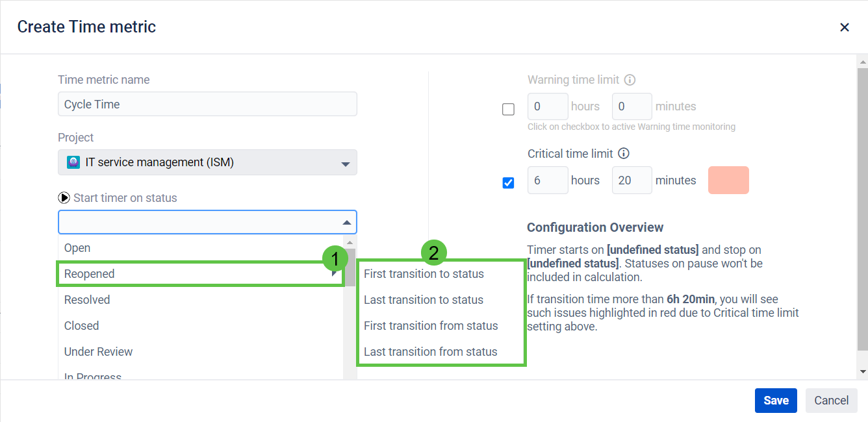The height and width of the screenshot is (422, 868).
Task: Click the Critical time limit info icon
Action: pyautogui.click(x=624, y=154)
